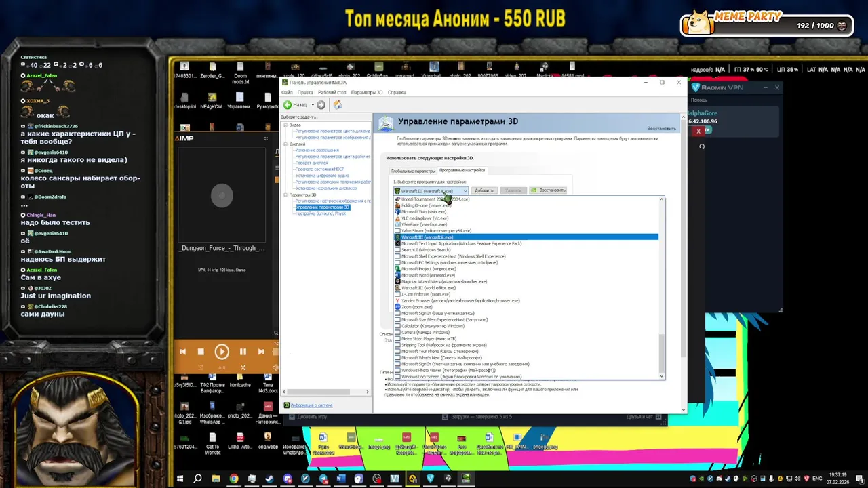Pause playback in AIMP
Viewport: 868px width, 488px height.
click(243, 352)
